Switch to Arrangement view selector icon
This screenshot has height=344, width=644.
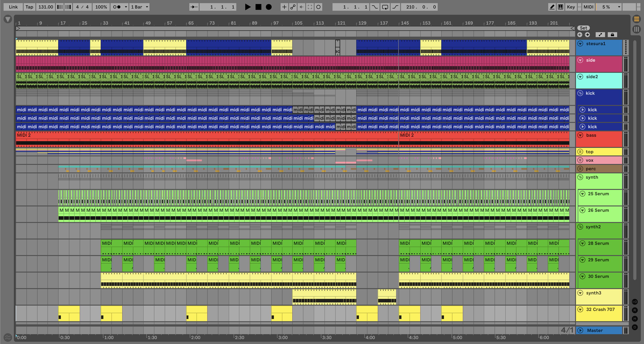click(636, 19)
